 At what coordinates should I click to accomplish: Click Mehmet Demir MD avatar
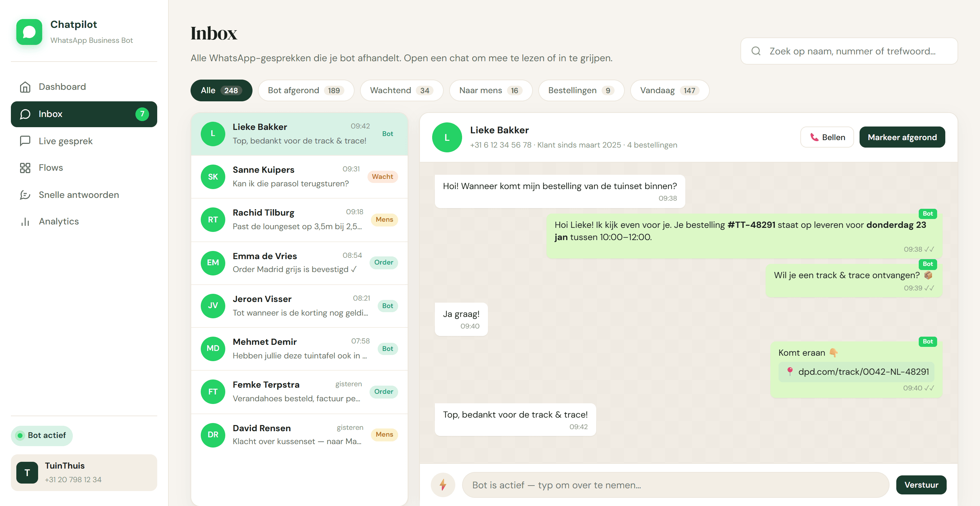[x=213, y=349]
